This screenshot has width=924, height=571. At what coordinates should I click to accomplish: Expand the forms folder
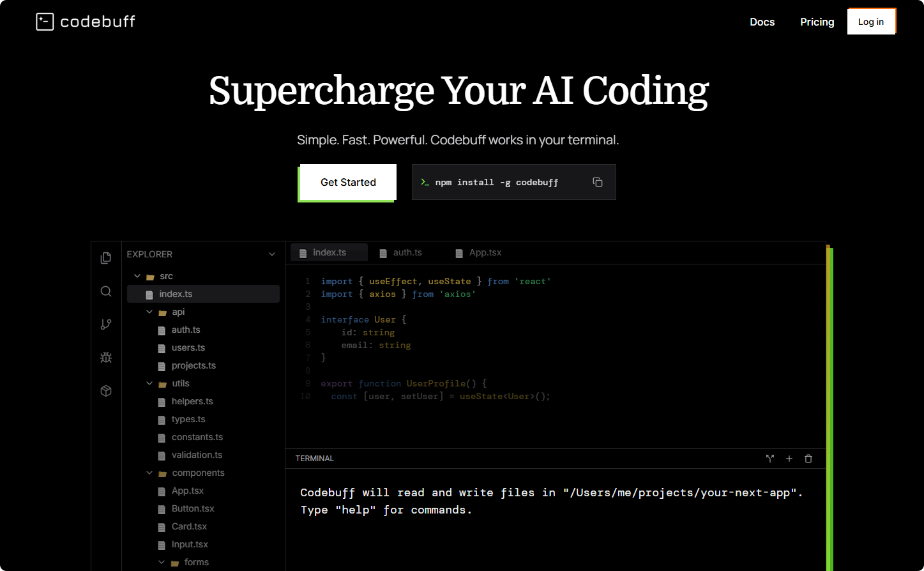tap(162, 562)
